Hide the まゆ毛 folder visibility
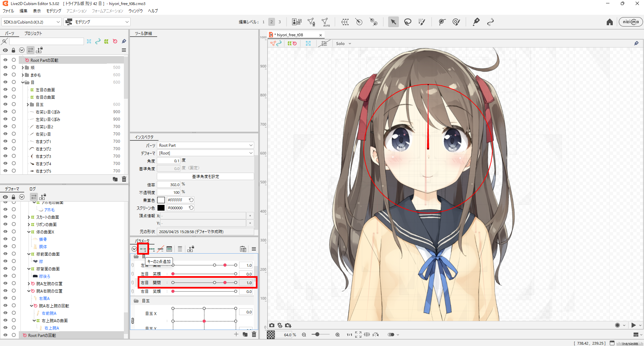 tap(5, 75)
